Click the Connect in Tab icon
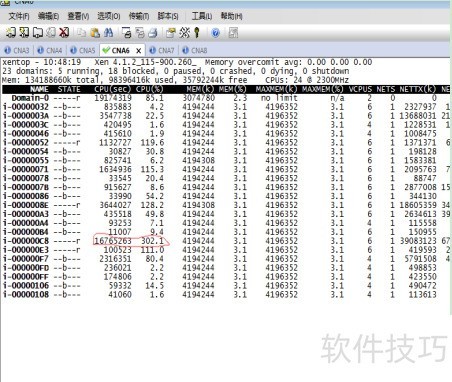Viewport: 452px width, 382px height. (37, 32)
